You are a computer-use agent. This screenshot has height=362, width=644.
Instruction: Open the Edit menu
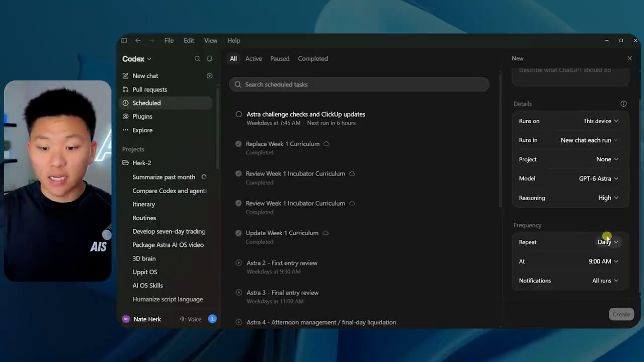(189, 41)
